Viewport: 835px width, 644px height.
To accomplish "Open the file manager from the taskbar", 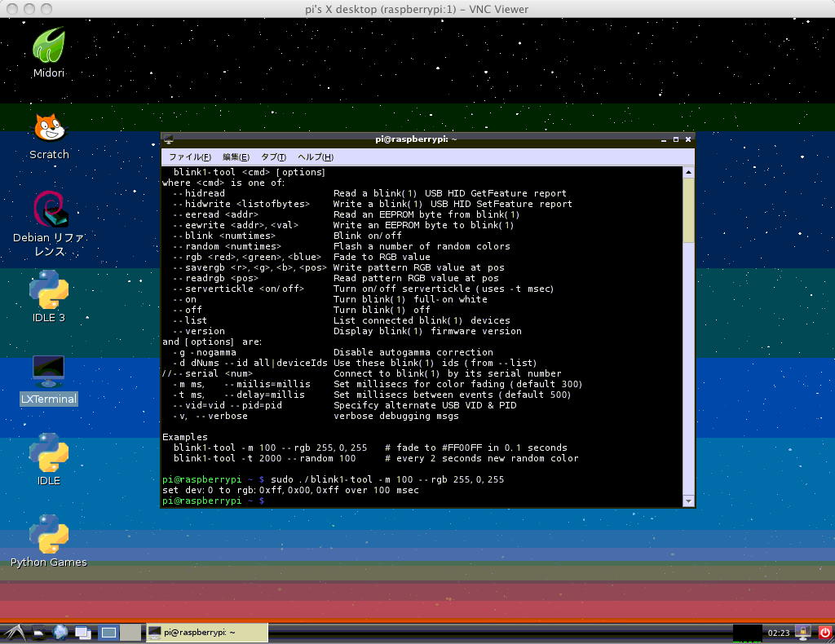I will coord(38,632).
